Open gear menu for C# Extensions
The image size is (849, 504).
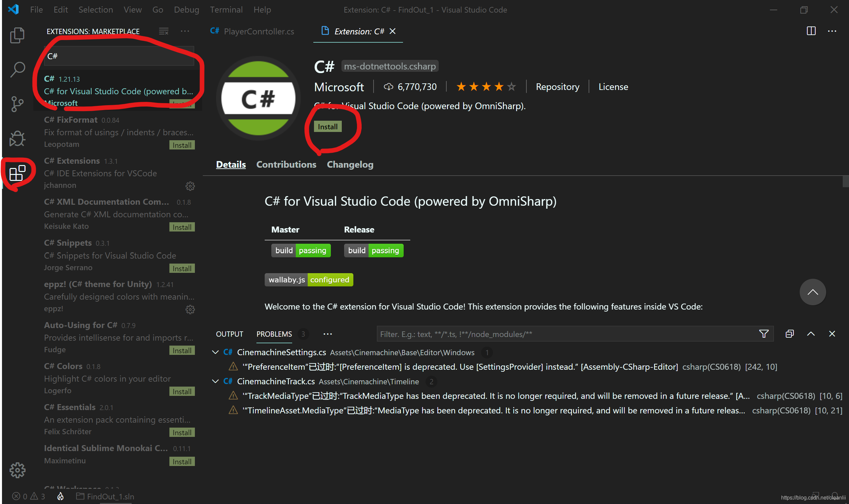tap(190, 186)
